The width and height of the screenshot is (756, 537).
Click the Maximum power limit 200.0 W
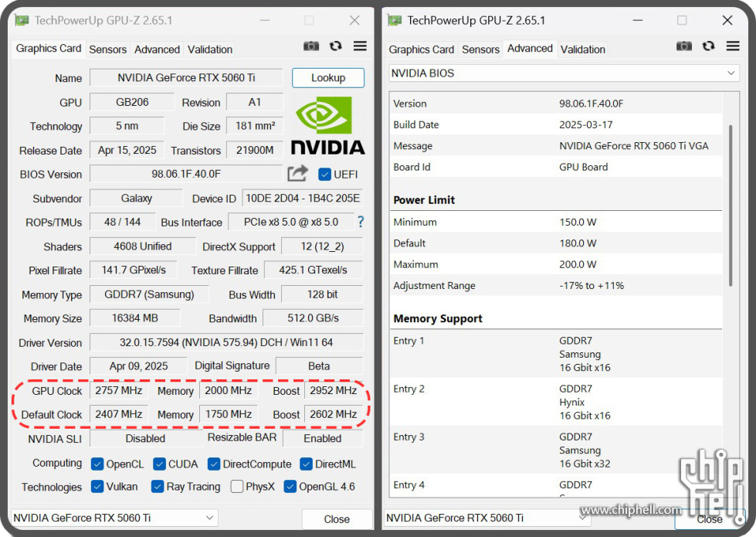click(578, 264)
